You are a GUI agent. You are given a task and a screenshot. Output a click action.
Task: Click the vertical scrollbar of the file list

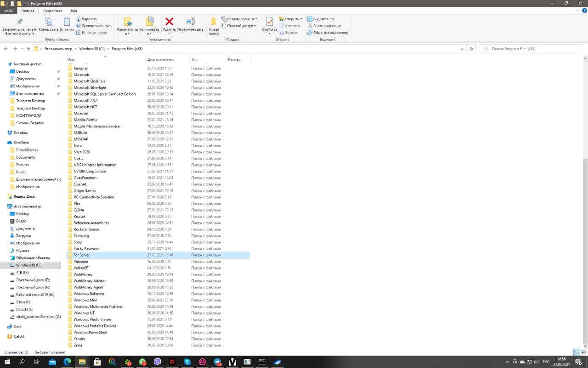585,251
